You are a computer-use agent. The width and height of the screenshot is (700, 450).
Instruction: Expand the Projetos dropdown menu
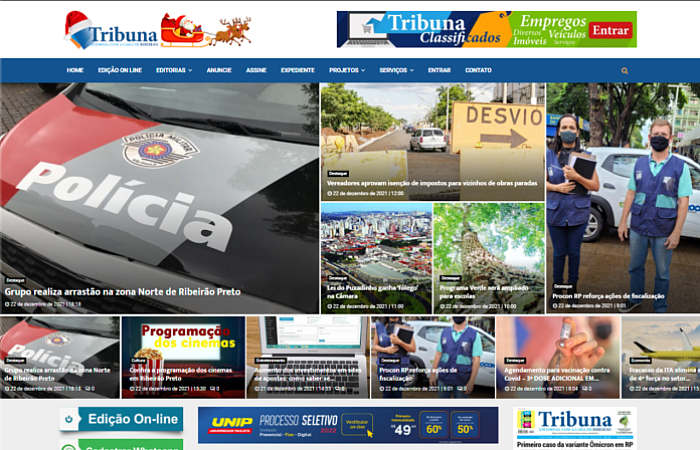(x=347, y=71)
